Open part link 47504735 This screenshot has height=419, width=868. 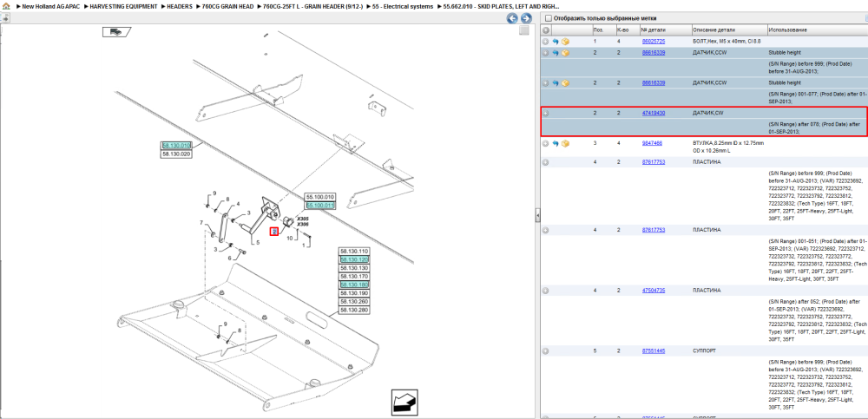(x=654, y=290)
